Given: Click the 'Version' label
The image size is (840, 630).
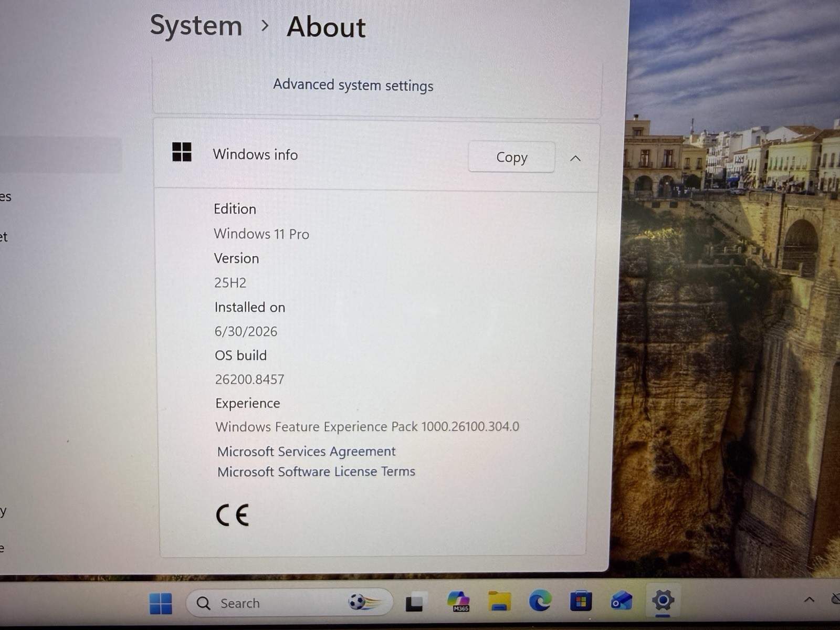Looking at the screenshot, I should [x=236, y=258].
